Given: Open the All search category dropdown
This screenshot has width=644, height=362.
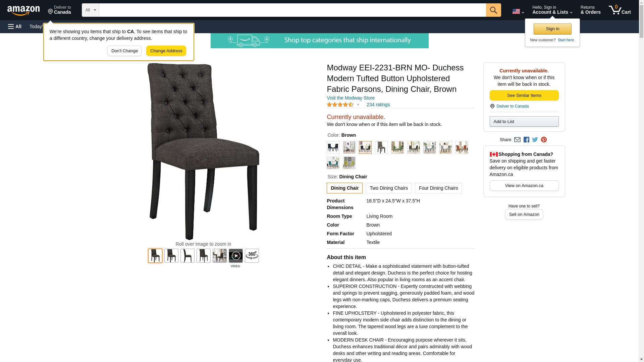Looking at the screenshot, I should (x=90, y=10).
